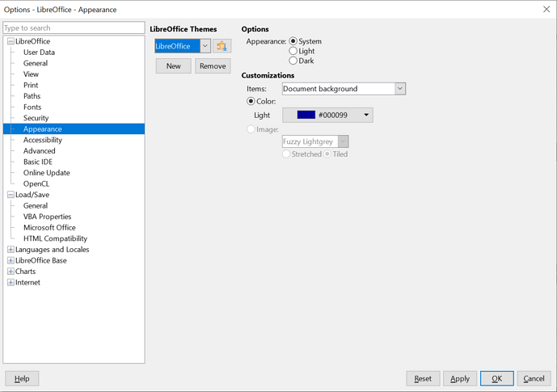The height and width of the screenshot is (392, 557).
Task: Open the Basic IDE settings page
Action: click(x=38, y=162)
